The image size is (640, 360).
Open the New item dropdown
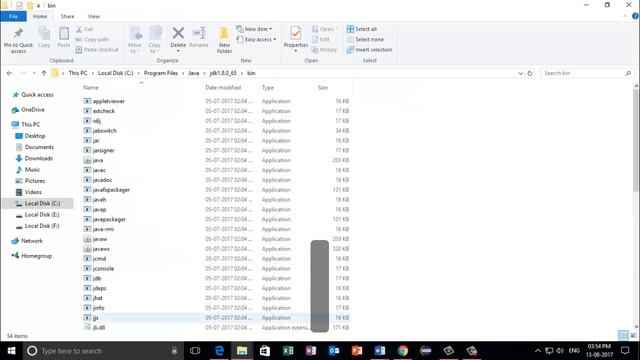pyautogui.click(x=254, y=29)
